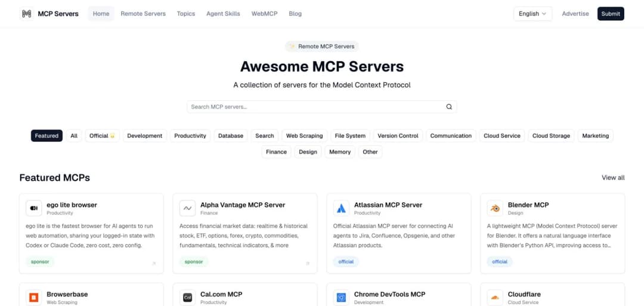Click the Blender logo icon
This screenshot has width=644, height=306.
coord(495,208)
